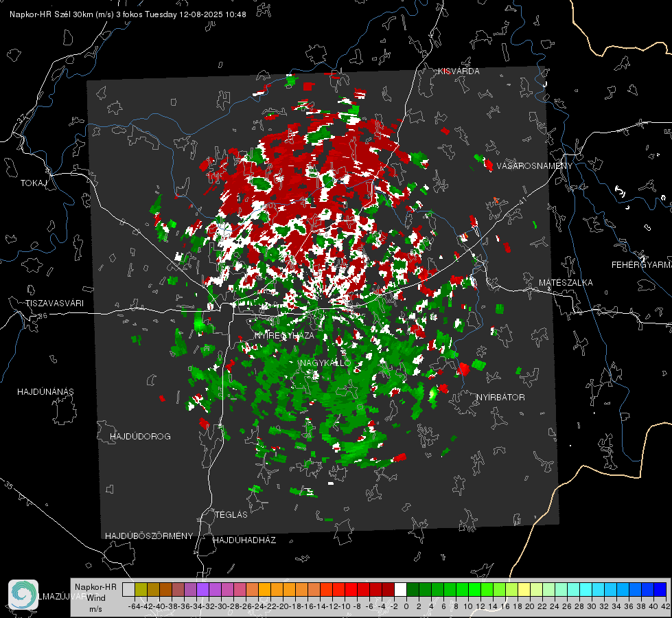Click the m/s unit label in legend

(x=95, y=608)
